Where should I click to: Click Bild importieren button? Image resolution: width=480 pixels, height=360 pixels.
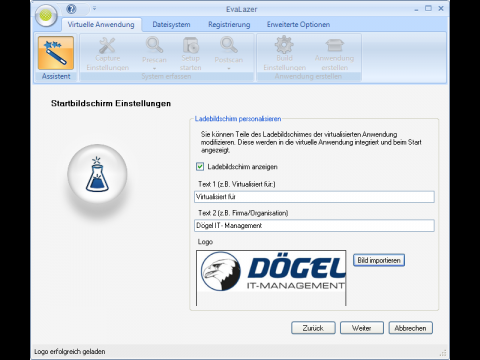379,260
